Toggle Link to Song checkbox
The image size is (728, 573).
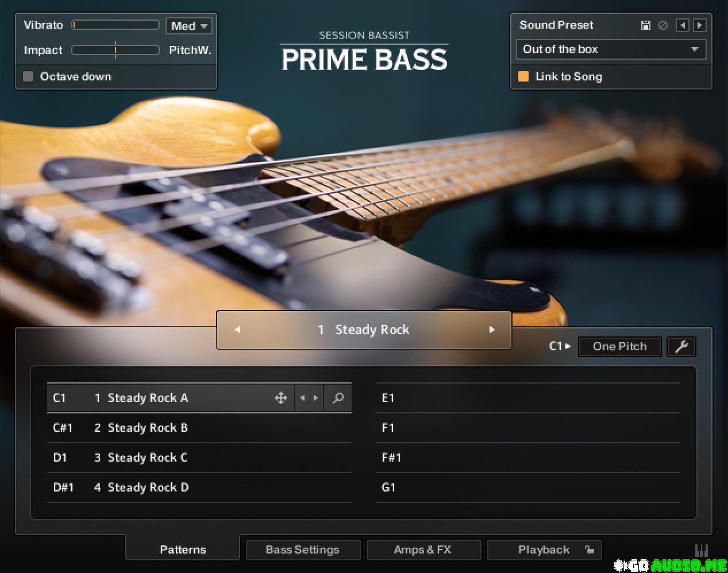point(523,76)
